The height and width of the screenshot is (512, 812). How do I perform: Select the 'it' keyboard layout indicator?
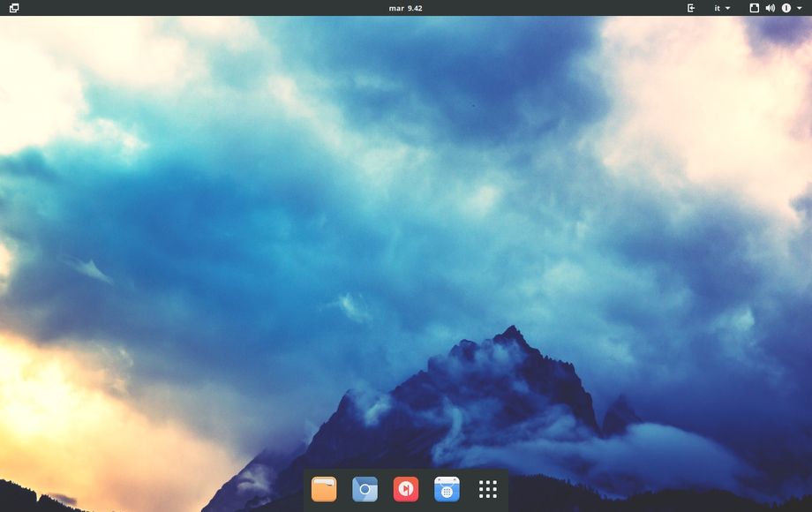coord(718,8)
